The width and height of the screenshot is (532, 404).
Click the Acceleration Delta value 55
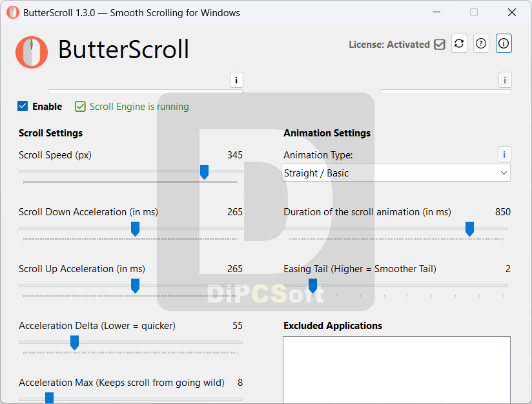click(x=238, y=326)
